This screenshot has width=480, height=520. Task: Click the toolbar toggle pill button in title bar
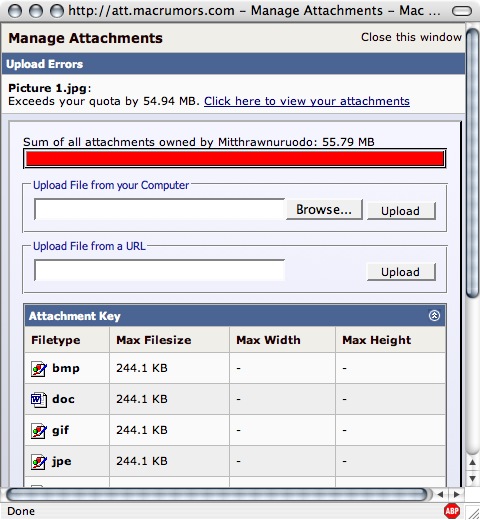tap(462, 11)
